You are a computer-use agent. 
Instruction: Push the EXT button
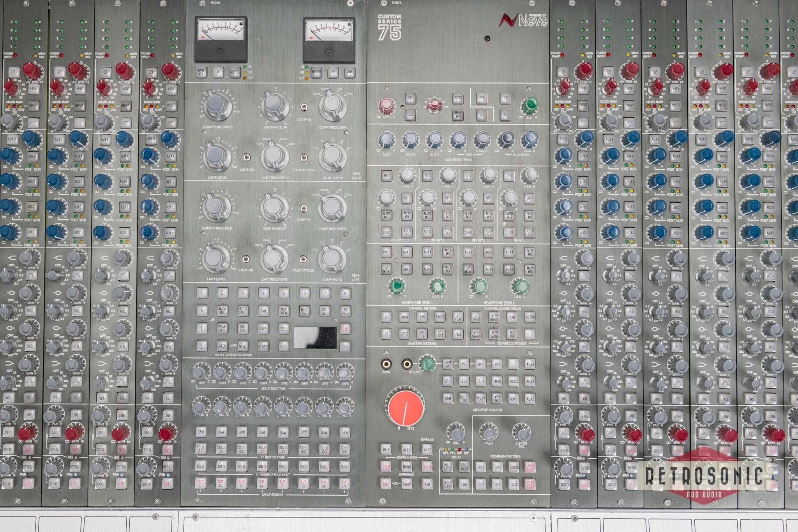[506, 98]
